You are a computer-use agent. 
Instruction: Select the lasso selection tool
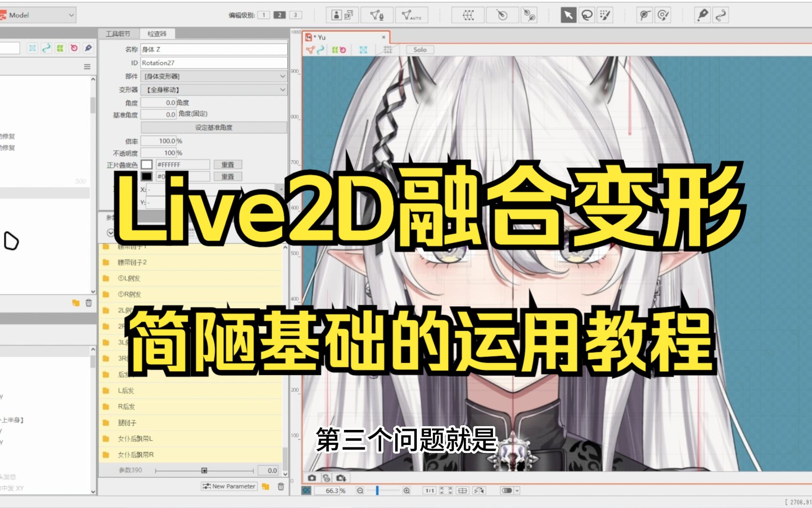point(586,16)
